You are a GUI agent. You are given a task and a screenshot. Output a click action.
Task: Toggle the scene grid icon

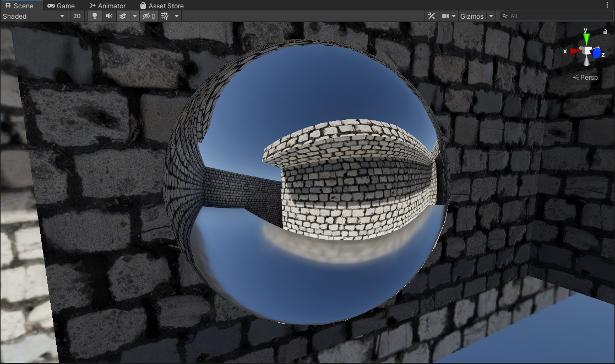(165, 16)
